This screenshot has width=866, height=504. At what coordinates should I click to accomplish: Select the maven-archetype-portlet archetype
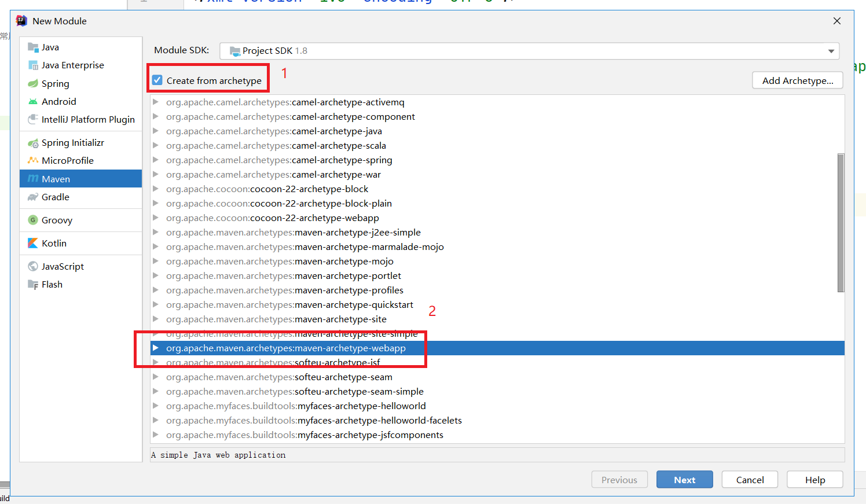(x=497, y=275)
